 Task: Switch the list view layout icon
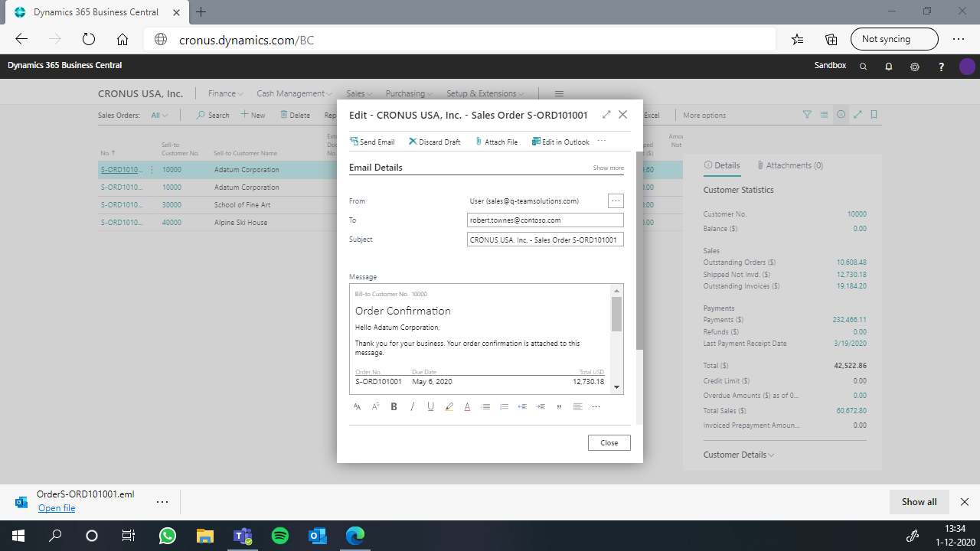click(824, 115)
